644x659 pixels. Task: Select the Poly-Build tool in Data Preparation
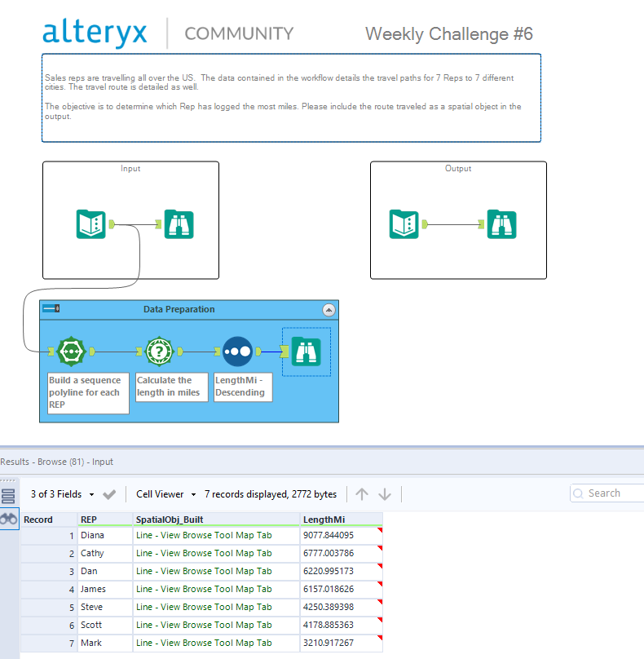click(x=72, y=352)
